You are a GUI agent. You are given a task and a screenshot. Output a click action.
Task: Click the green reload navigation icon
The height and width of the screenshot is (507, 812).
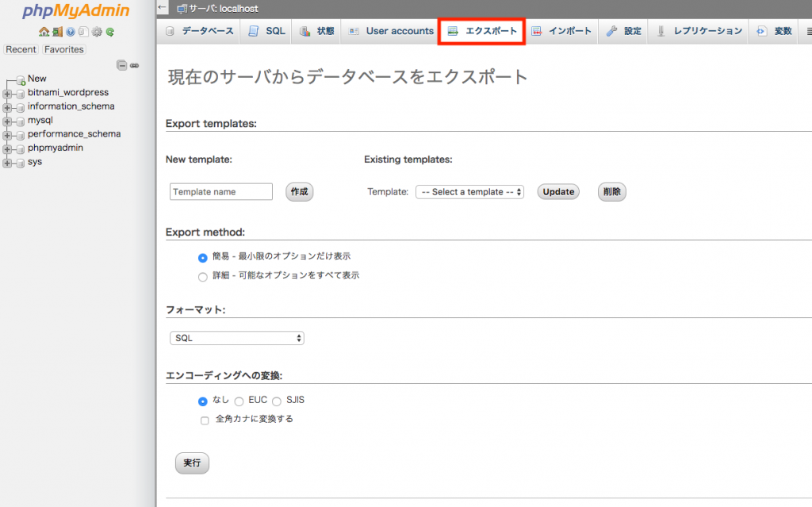click(x=110, y=33)
